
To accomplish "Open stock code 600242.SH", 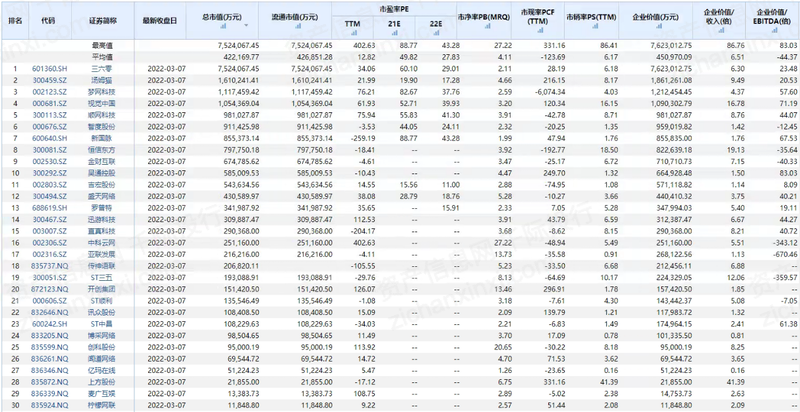I will [47, 324].
